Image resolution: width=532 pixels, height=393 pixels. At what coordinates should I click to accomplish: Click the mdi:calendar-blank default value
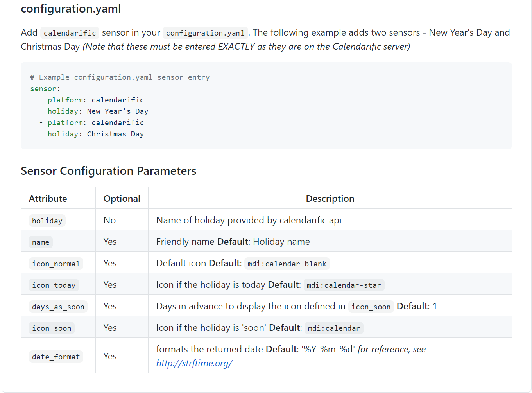287,264
